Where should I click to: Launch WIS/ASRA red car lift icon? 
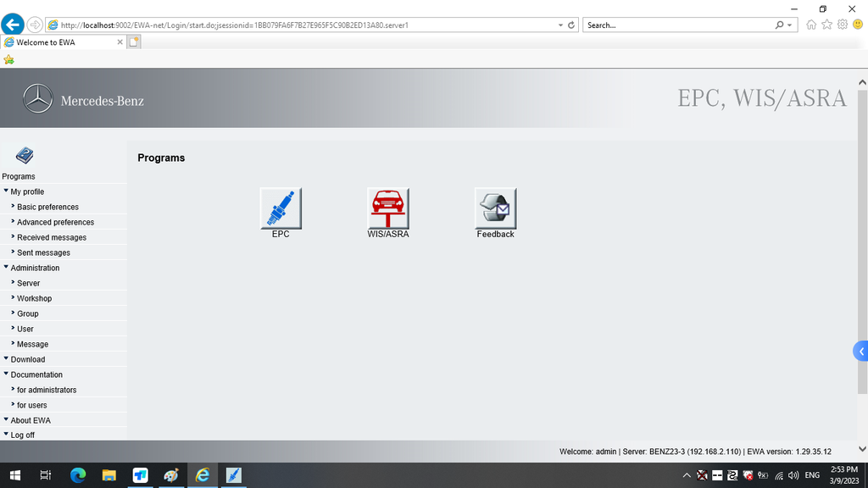tap(388, 208)
